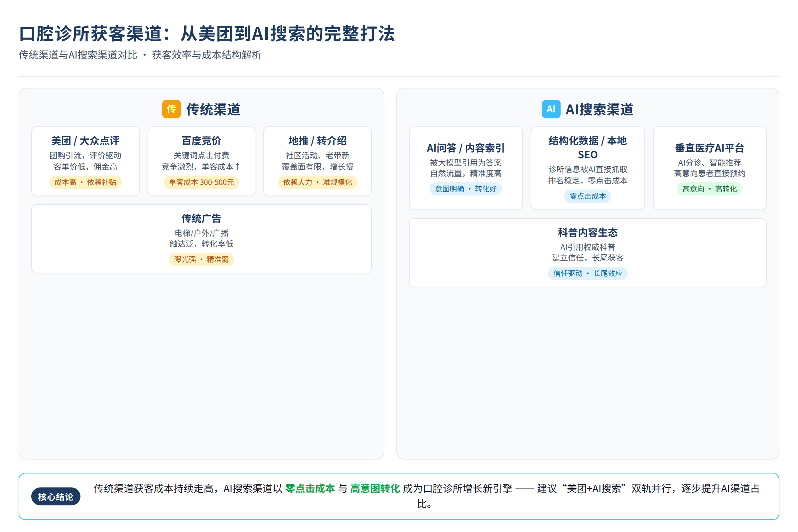Click the 成本高 · 依赖补贴 tag

coord(85,182)
